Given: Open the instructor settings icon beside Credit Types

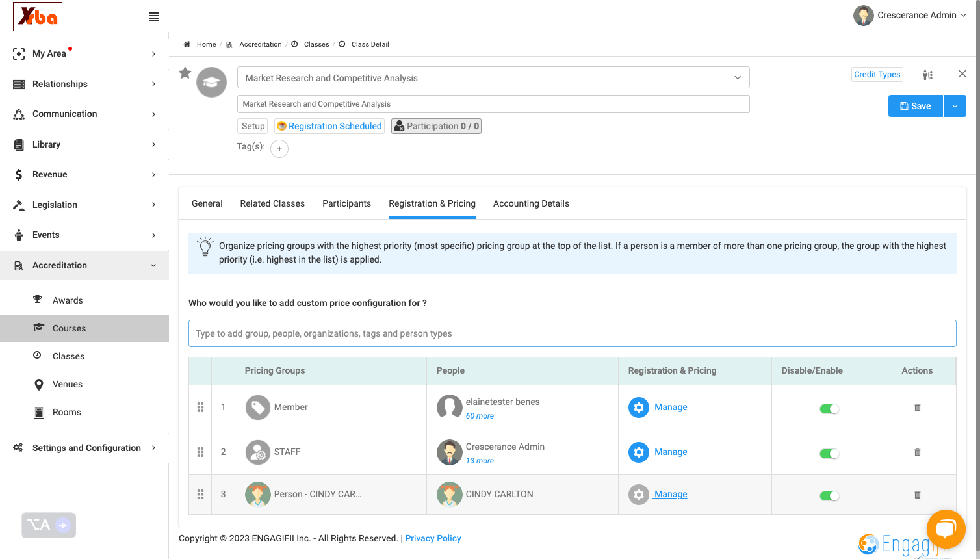Looking at the screenshot, I should (928, 75).
